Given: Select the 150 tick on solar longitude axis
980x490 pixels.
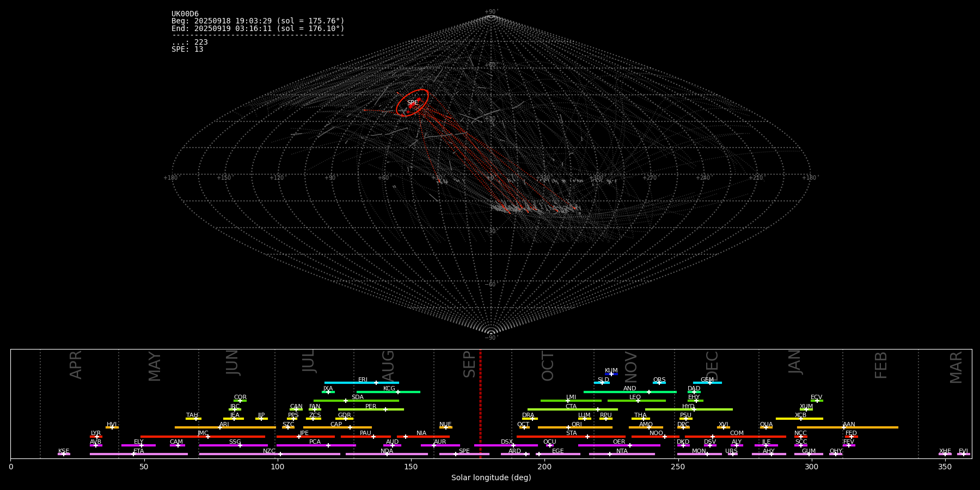Looking at the screenshot, I should tap(411, 467).
